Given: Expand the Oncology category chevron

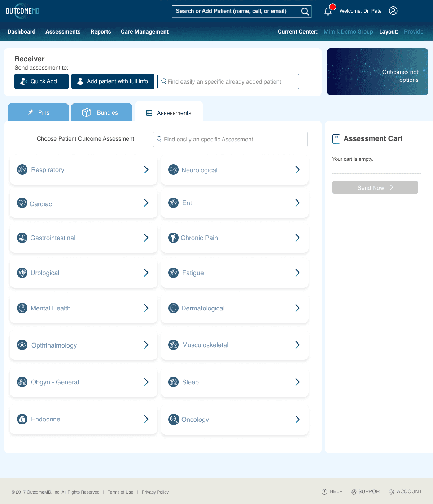Looking at the screenshot, I should 298,419.
